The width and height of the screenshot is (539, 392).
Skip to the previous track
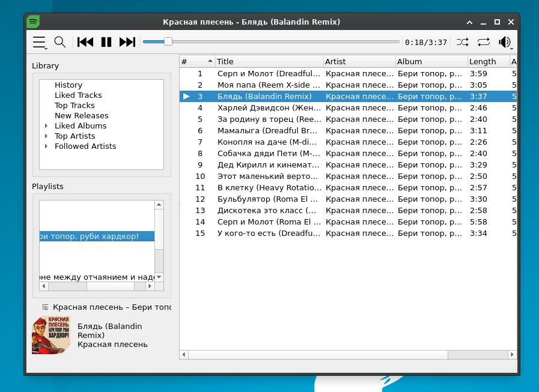[85, 42]
